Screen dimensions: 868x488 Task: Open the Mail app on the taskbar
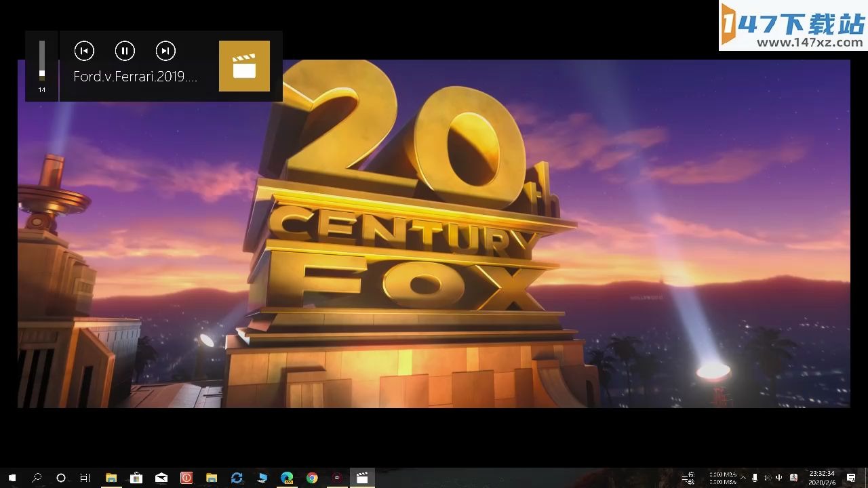(x=161, y=478)
